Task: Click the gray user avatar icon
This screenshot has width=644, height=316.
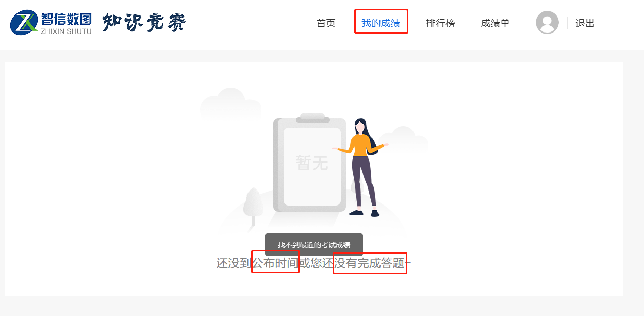Action: coord(547,23)
